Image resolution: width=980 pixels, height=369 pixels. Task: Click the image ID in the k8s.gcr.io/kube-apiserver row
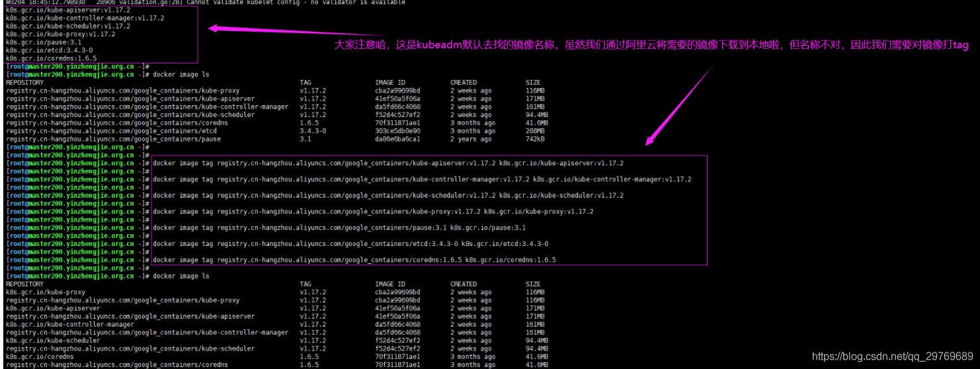(397, 308)
